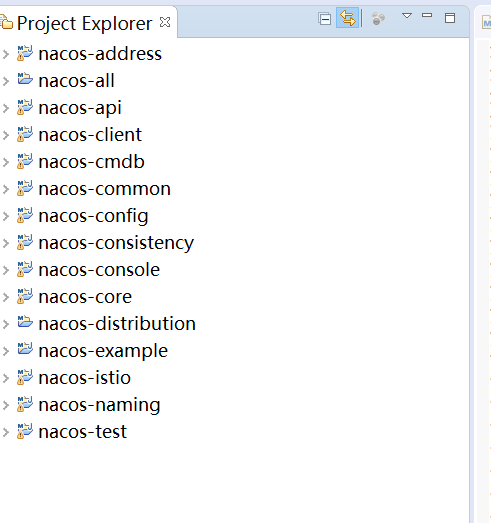Select the nacos-client project label

90,135
